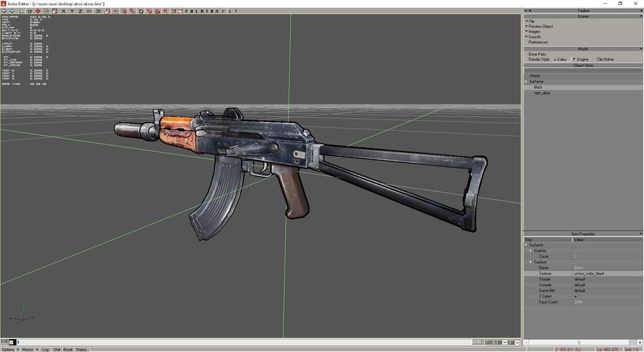Open Preferences in the Scene panel
This screenshot has width=644, height=352.
(538, 42)
